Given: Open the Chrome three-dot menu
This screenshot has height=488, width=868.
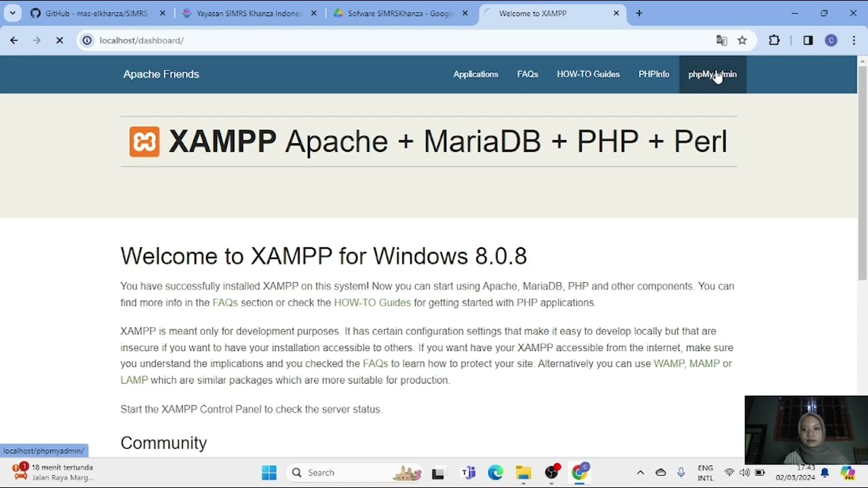Looking at the screenshot, I should tap(854, 41).
